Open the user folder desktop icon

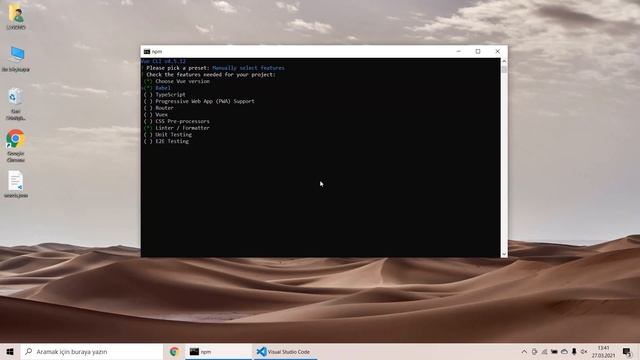pyautogui.click(x=16, y=17)
